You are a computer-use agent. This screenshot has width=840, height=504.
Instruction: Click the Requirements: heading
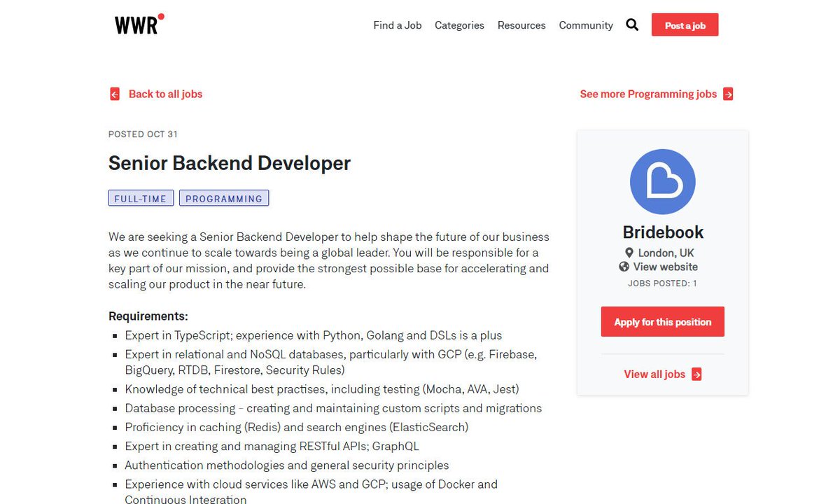tap(148, 316)
